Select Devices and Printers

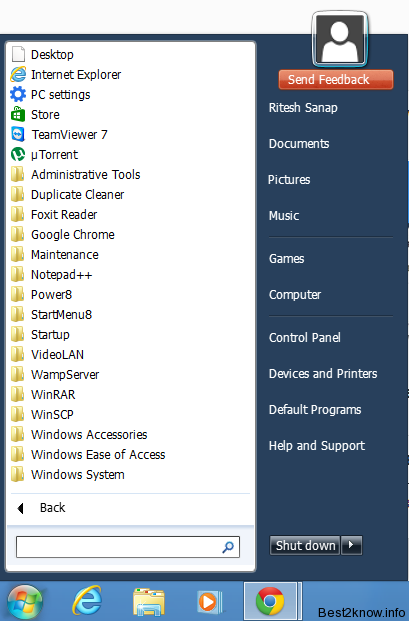coord(323,373)
